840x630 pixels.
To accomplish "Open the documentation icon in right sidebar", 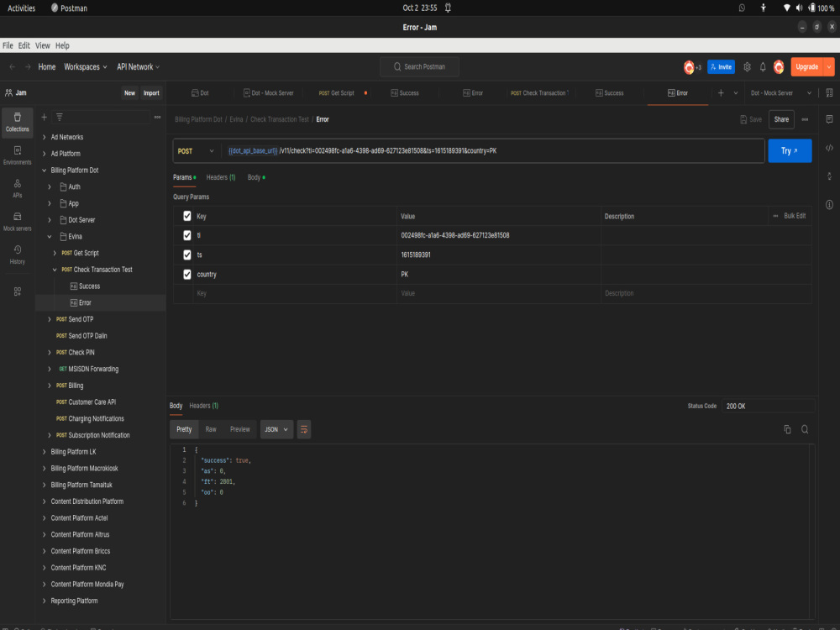I will pos(829,119).
